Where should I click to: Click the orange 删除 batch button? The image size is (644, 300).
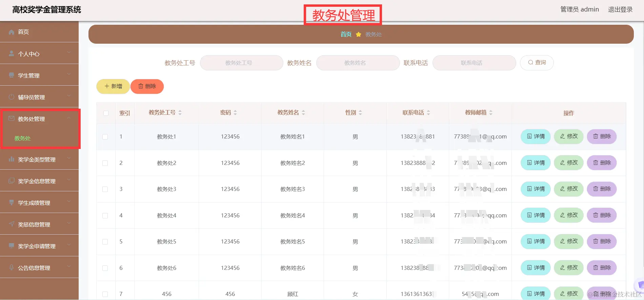pos(147,86)
